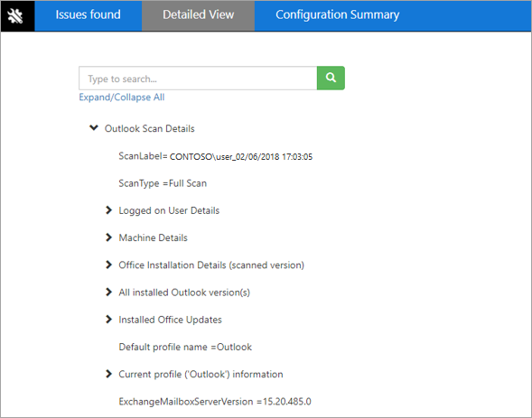Image resolution: width=532 pixels, height=418 pixels.
Task: Select the ExchangeMailboxServerVersion entry
Action: point(215,402)
